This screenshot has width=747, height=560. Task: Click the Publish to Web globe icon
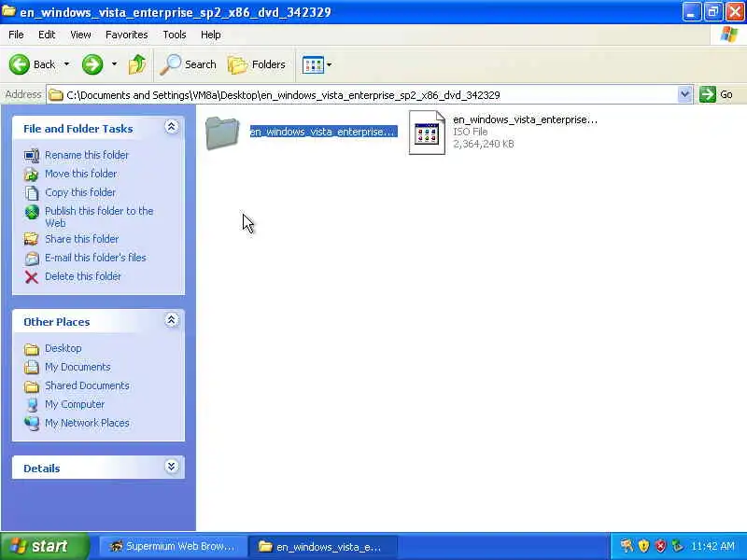(x=32, y=213)
